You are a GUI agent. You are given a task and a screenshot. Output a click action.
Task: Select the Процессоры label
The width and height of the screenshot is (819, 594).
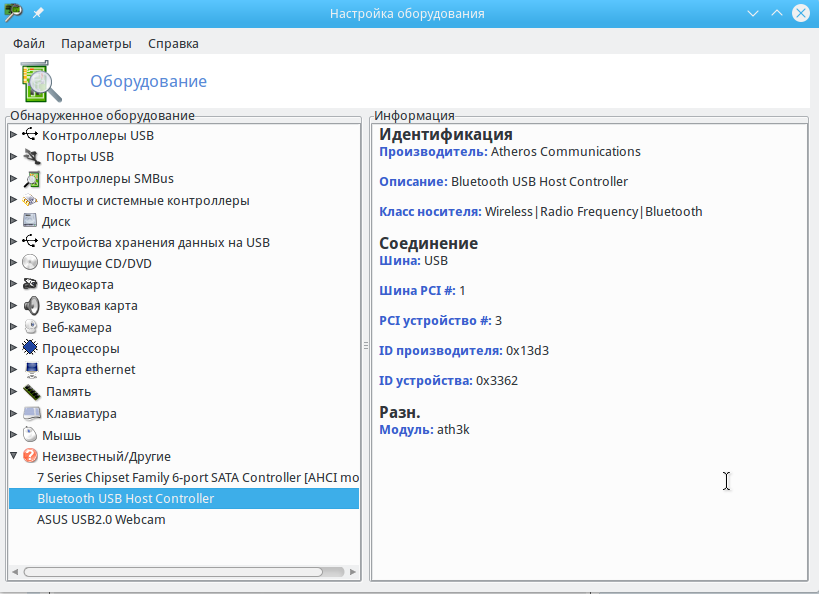(x=80, y=348)
